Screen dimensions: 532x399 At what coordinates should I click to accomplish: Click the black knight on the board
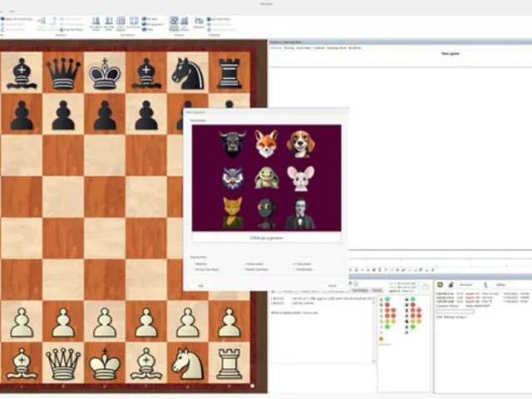[x=188, y=74]
